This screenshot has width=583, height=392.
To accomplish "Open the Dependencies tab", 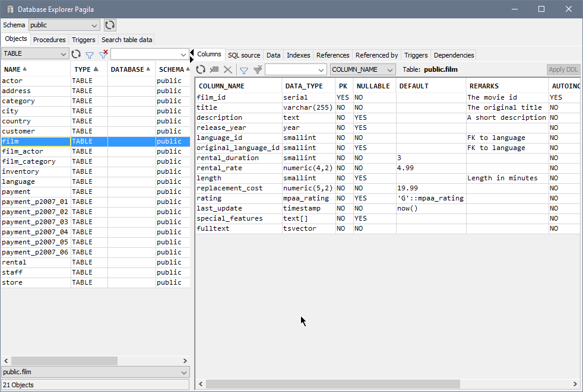I will coord(454,55).
